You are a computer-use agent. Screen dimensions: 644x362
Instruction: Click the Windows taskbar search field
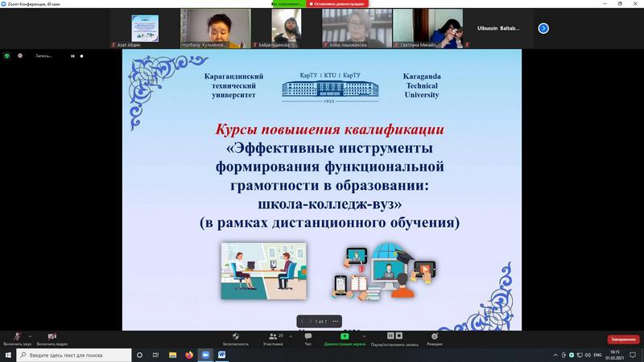point(74,355)
